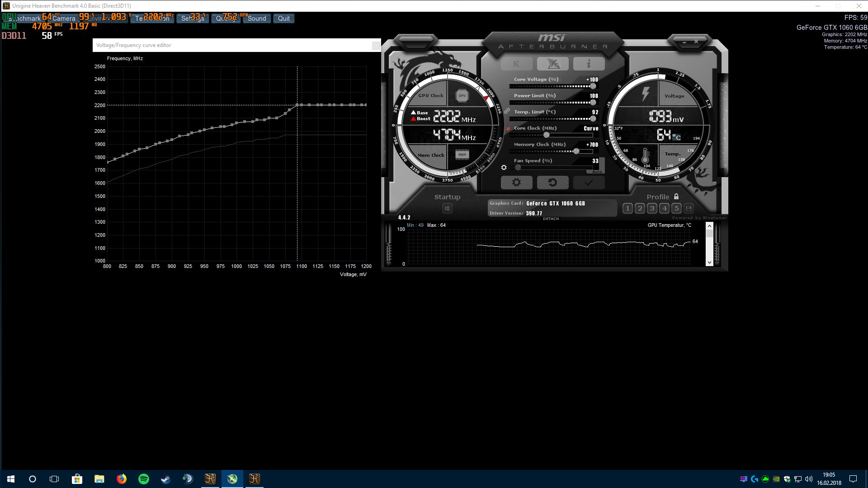
Task: Open Settings in Heaven Benchmark menu
Action: (193, 19)
